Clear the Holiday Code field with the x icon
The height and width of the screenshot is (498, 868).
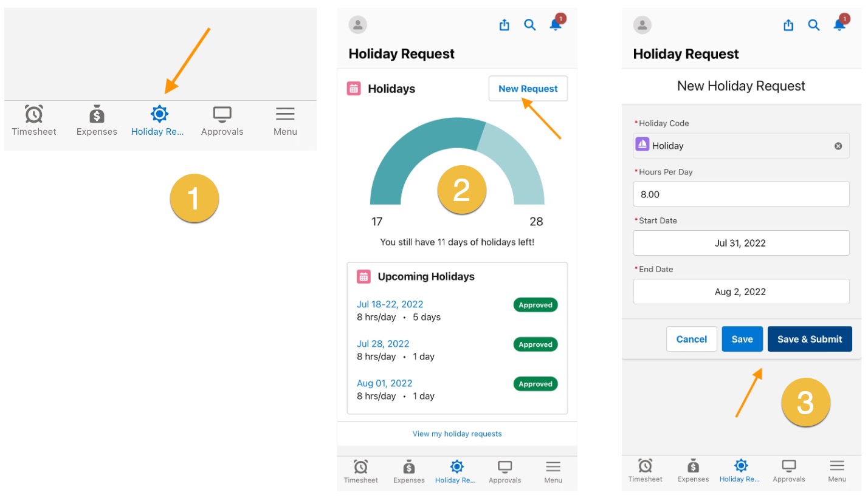coord(838,145)
